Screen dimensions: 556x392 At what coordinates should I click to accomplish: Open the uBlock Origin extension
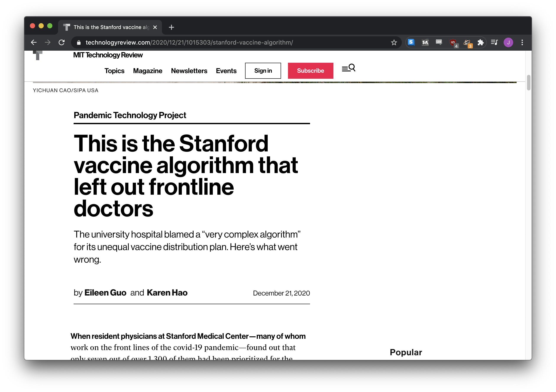pos(453,42)
